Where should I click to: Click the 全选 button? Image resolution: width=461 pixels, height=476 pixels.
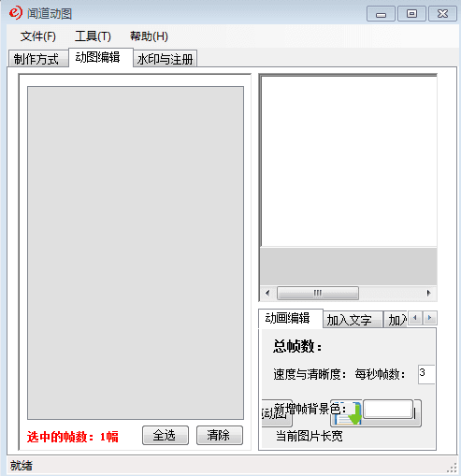(x=166, y=435)
